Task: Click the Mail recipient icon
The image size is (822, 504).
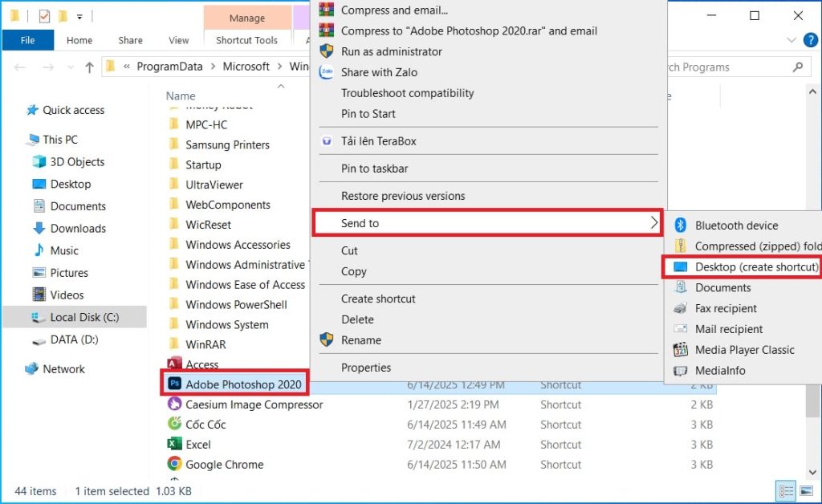Action: click(681, 328)
